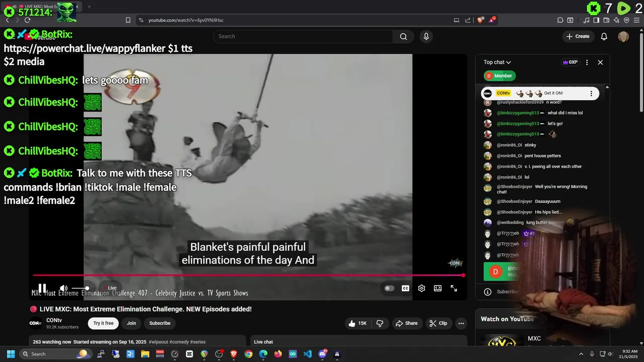The width and height of the screenshot is (644, 362).
Task: Click the YouTube search magnifier button
Action: click(403, 36)
